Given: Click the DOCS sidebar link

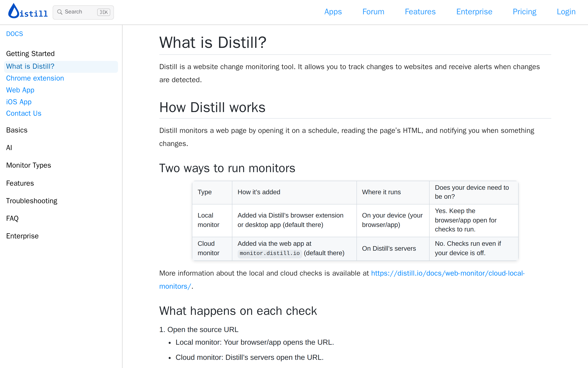Looking at the screenshot, I should point(14,34).
